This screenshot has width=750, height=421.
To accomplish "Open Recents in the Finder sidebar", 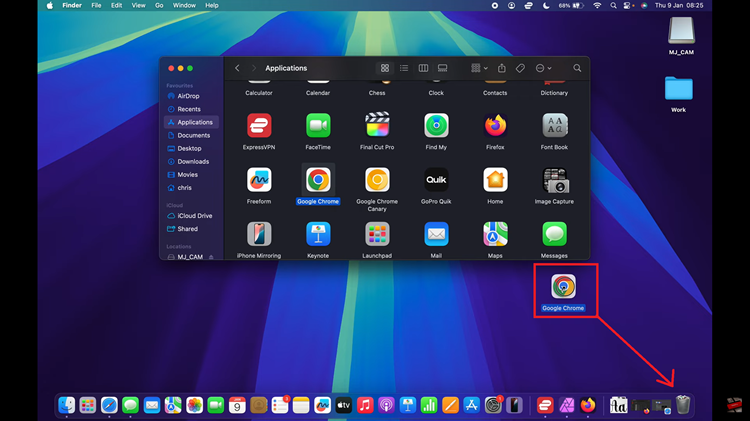I will coord(191,109).
